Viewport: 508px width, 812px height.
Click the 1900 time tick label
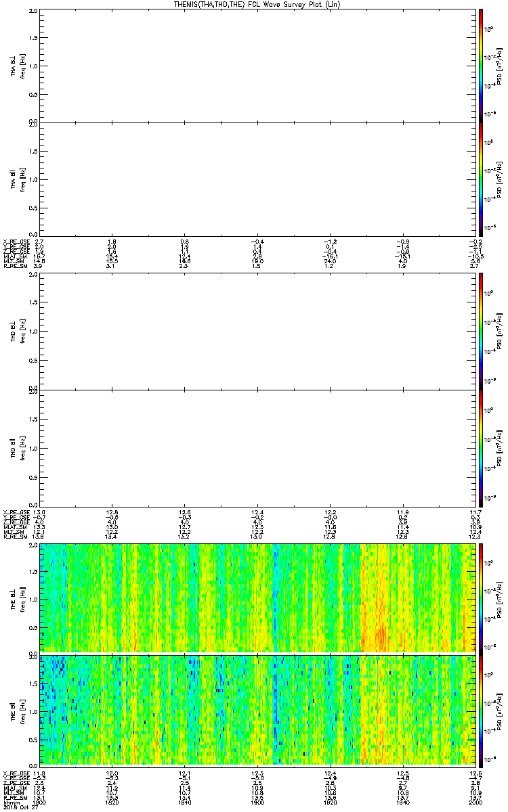coord(257,801)
